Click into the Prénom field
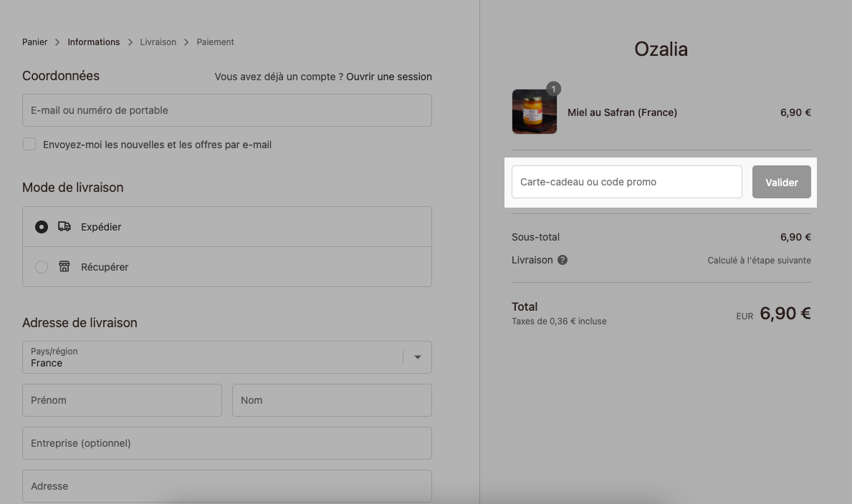The image size is (852, 504). click(123, 400)
